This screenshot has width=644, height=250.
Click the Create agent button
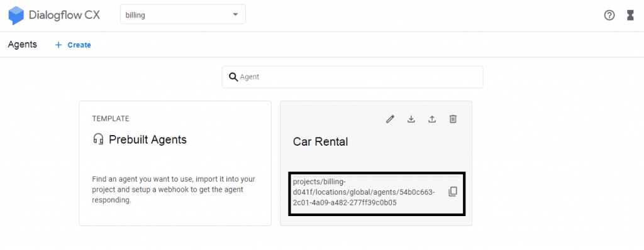click(73, 45)
